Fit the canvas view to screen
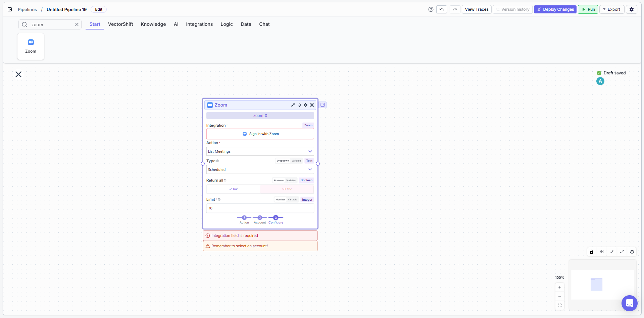Image resolution: width=644 pixels, height=318 pixels. click(560, 305)
